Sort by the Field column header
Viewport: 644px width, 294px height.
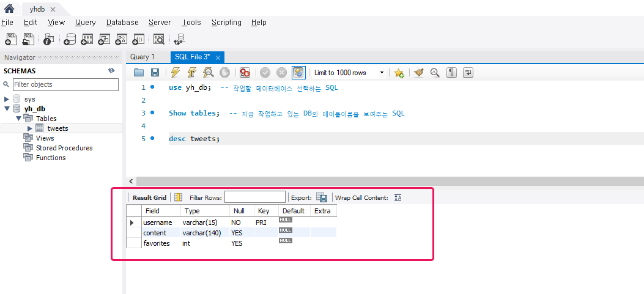tap(161, 211)
